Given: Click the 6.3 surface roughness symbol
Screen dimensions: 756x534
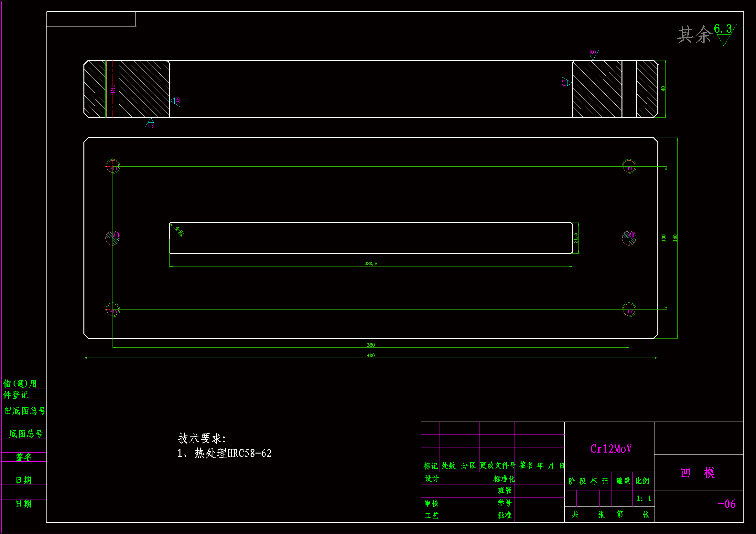Looking at the screenshot, I should click(x=724, y=34).
